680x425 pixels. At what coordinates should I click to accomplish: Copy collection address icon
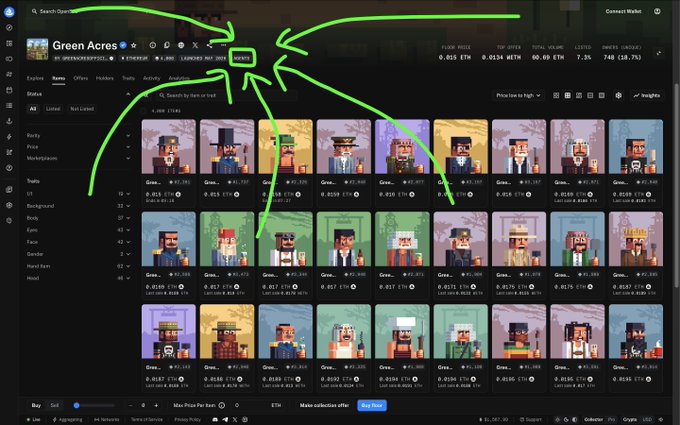[x=167, y=45]
